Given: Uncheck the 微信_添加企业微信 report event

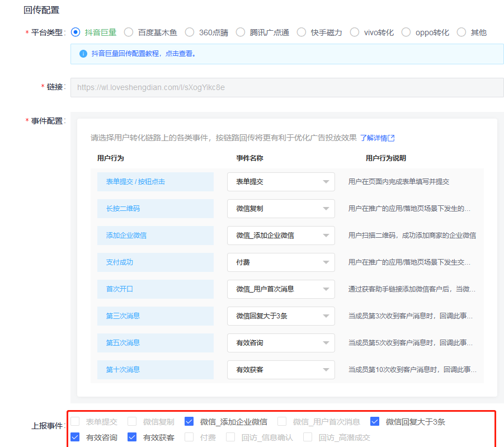Looking at the screenshot, I should click(189, 422).
